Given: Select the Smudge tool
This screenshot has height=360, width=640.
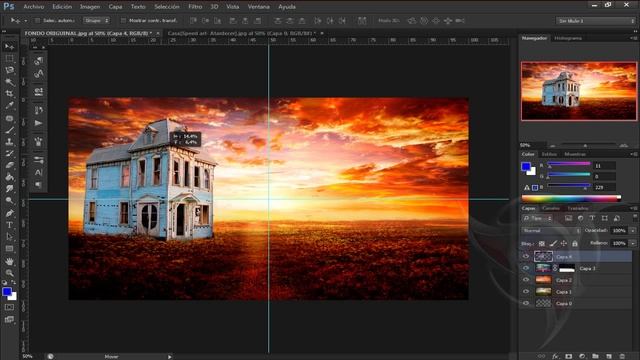Looking at the screenshot, I should click(9, 189).
